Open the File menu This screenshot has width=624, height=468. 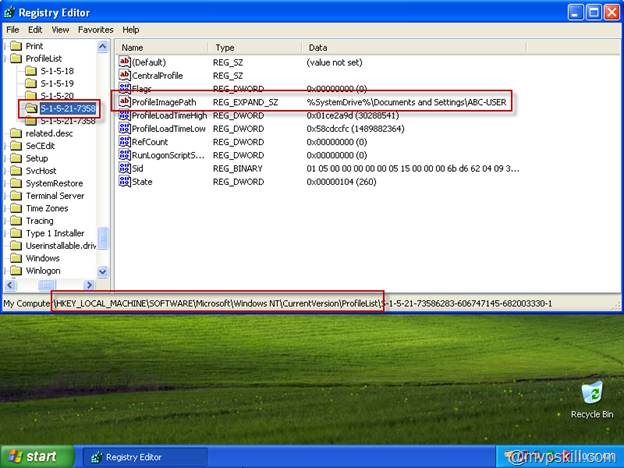[x=13, y=30]
